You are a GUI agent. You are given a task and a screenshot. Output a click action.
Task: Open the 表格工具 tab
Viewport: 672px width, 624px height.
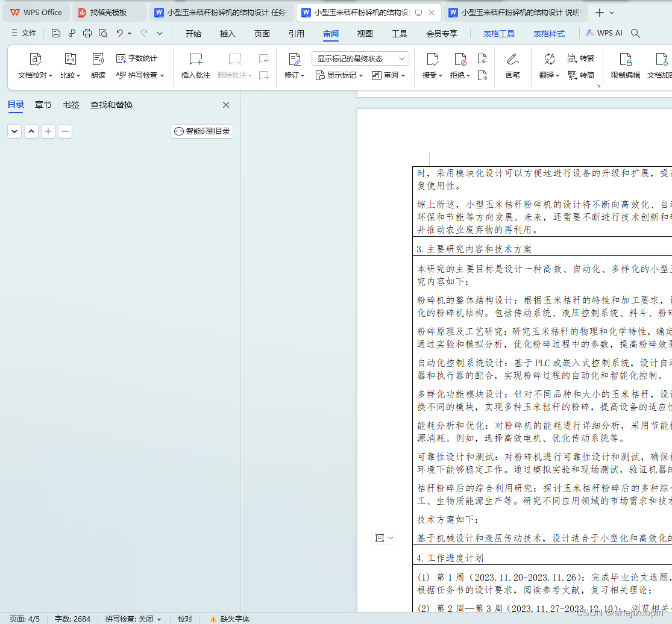coord(499,34)
